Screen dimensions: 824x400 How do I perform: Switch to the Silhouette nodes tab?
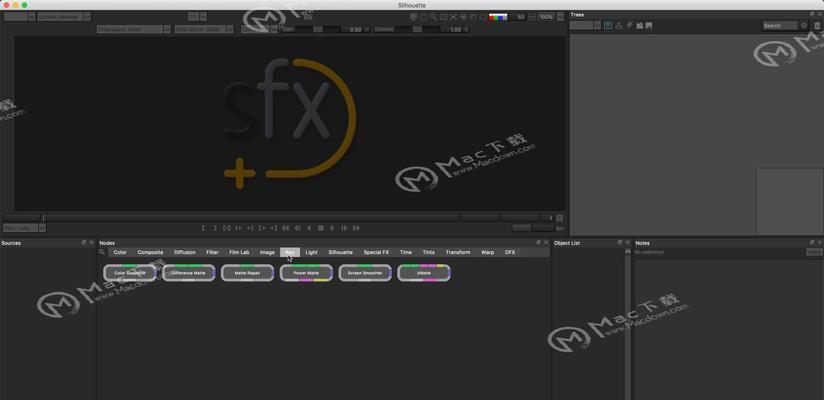click(x=341, y=252)
